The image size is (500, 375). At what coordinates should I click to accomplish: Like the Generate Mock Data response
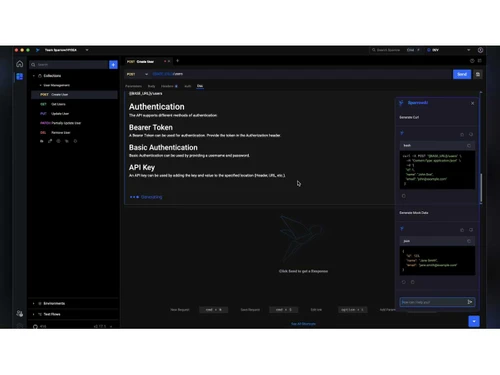462,230
